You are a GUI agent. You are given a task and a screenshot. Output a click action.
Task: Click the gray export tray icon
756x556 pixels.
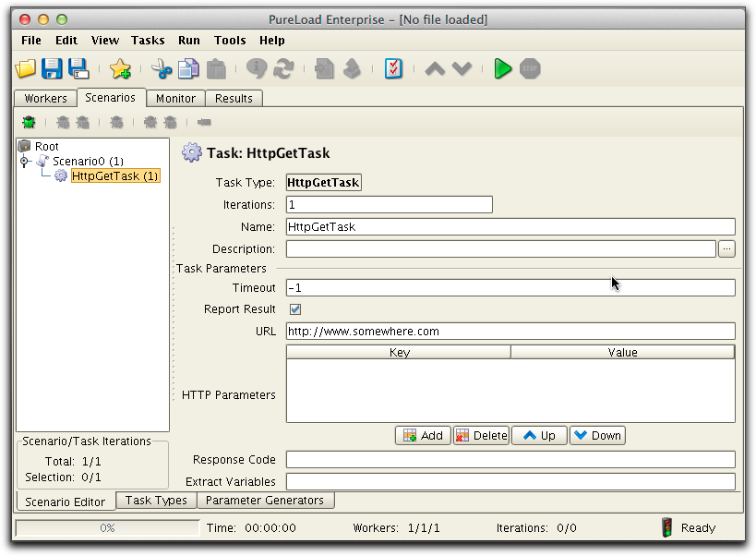(352, 68)
